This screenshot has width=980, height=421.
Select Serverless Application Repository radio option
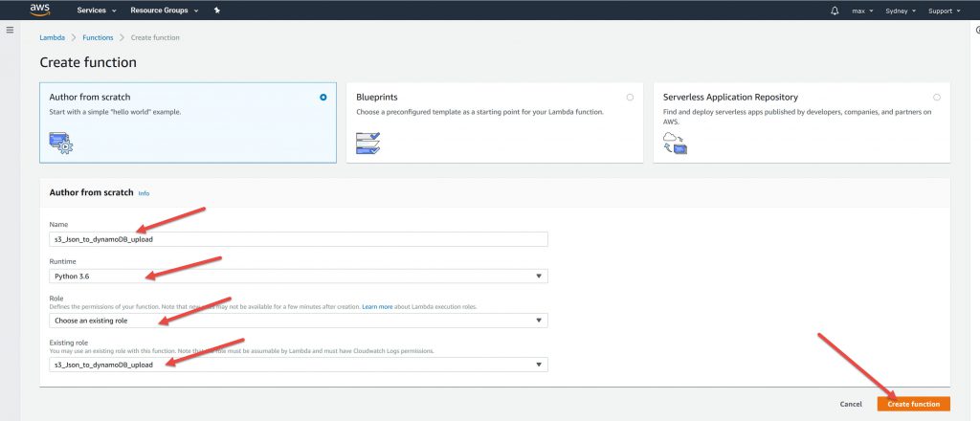936,97
